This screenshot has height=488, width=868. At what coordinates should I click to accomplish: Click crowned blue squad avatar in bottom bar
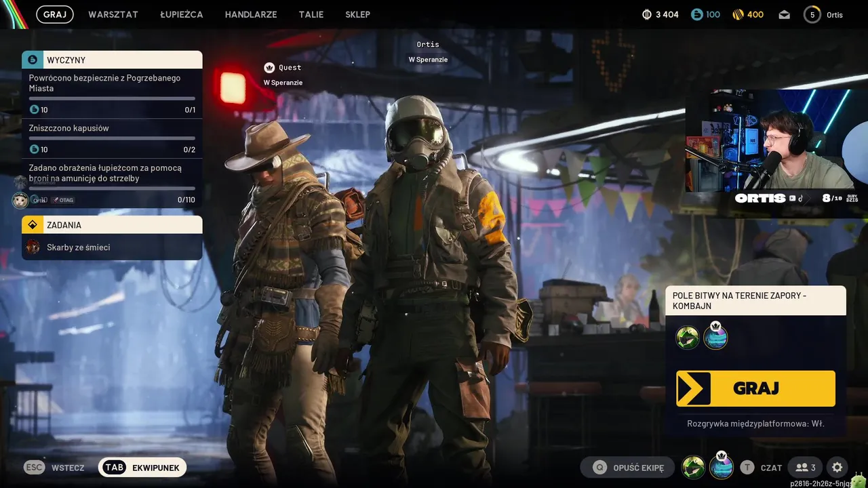722,466
